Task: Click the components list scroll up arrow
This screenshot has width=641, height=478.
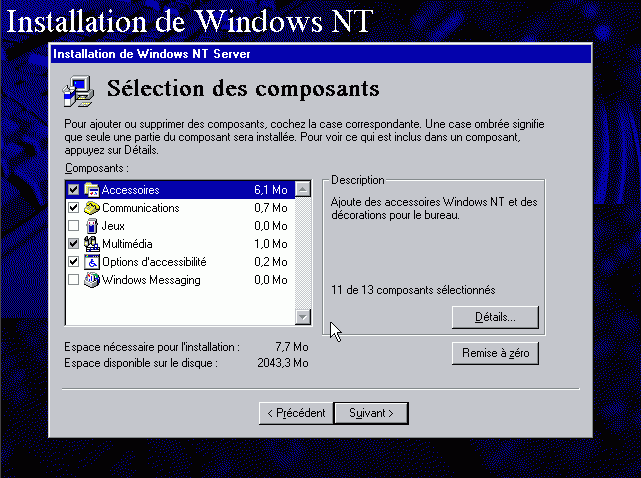Action: (x=303, y=189)
